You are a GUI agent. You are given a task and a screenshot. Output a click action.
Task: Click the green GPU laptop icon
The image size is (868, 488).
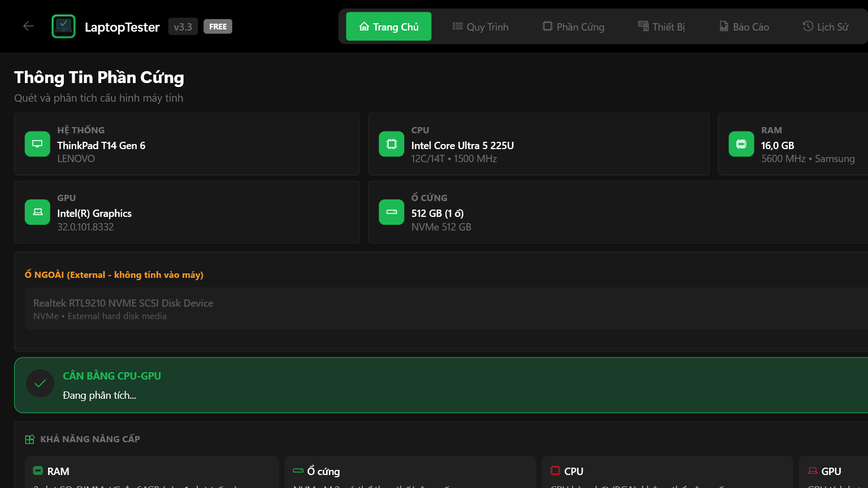pos(37,212)
